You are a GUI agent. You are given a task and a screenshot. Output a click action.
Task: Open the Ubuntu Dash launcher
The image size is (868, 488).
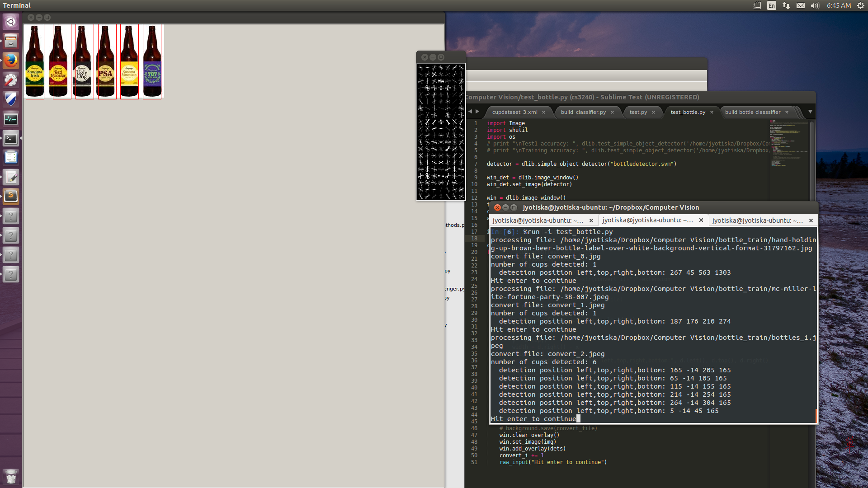pyautogui.click(x=11, y=21)
